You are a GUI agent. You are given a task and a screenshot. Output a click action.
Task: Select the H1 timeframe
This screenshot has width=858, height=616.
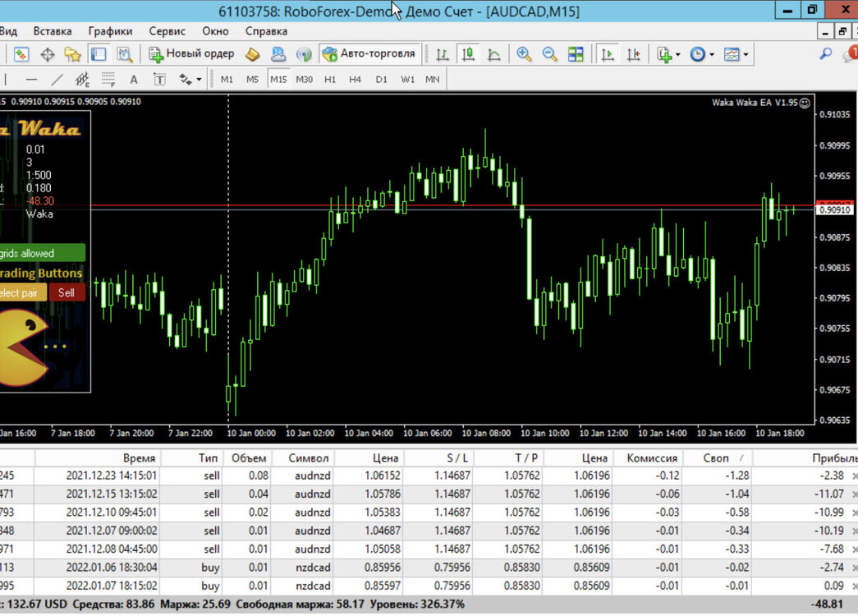coord(329,80)
